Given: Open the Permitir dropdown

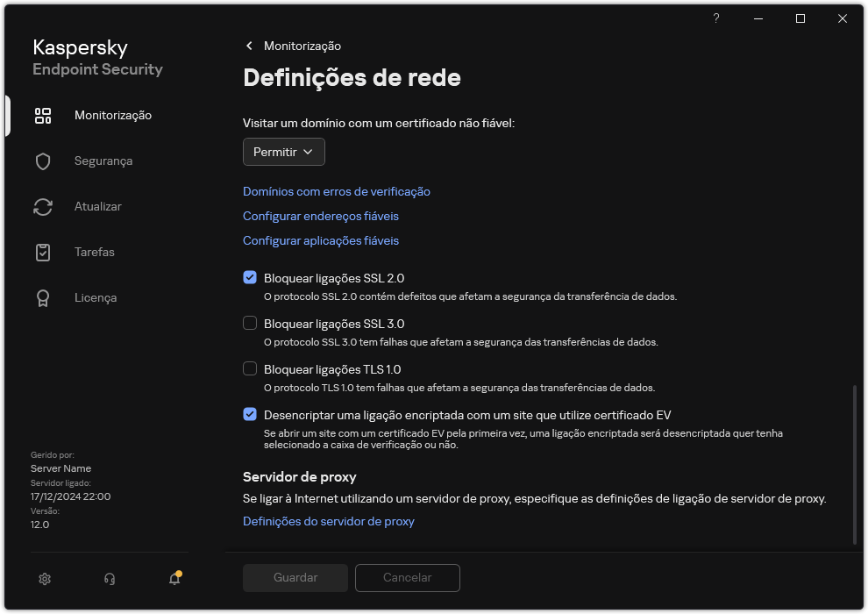Looking at the screenshot, I should pyautogui.click(x=283, y=152).
